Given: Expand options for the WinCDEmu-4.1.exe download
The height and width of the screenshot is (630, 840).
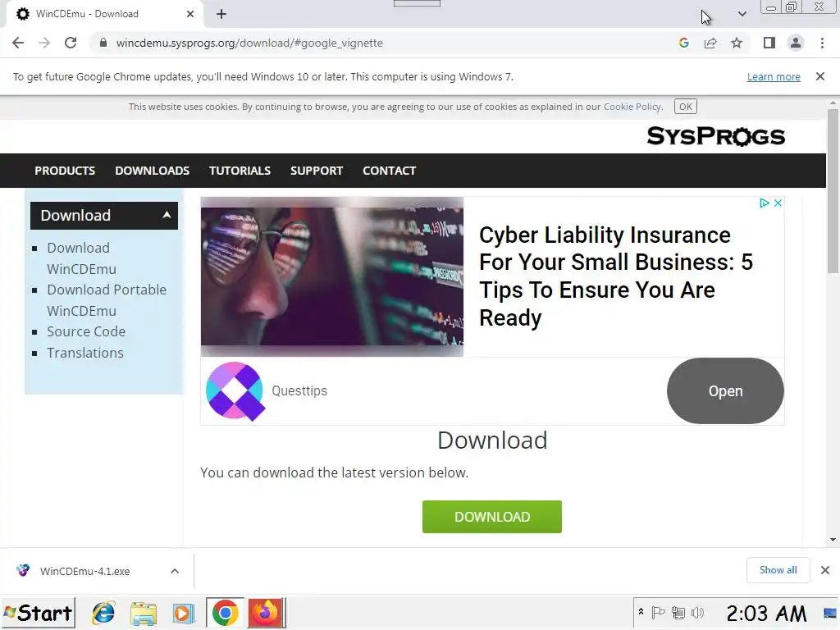Looking at the screenshot, I should tap(175, 571).
